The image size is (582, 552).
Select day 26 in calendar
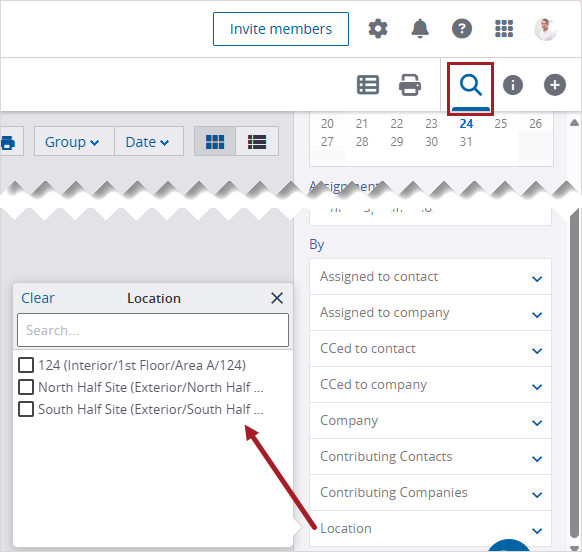point(536,124)
